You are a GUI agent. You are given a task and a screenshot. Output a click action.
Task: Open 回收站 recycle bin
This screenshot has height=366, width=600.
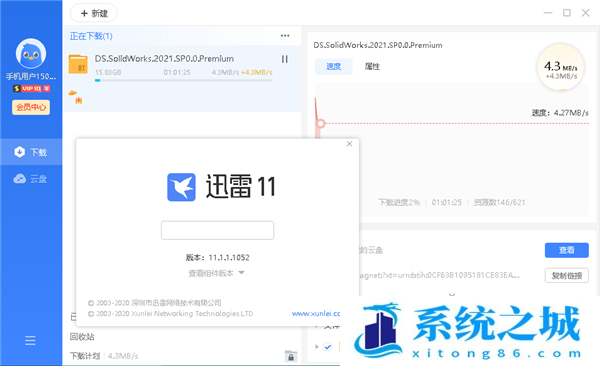tap(82, 337)
